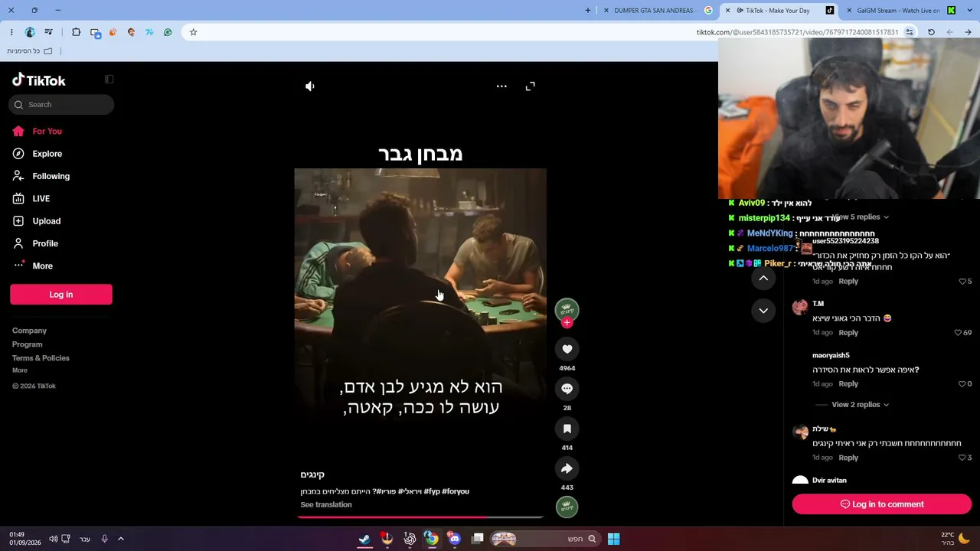Open the video's three-dot options menu
980x551 pixels.
click(501, 86)
